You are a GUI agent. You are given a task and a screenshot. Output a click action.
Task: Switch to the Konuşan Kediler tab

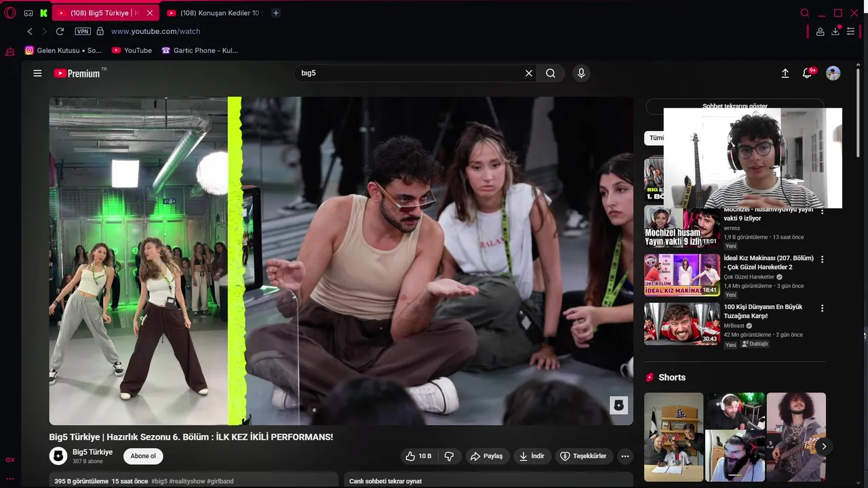coord(214,13)
